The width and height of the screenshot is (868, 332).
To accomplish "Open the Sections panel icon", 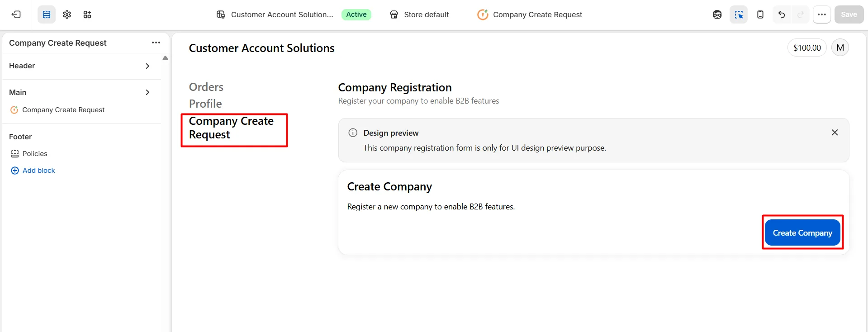I will (47, 14).
